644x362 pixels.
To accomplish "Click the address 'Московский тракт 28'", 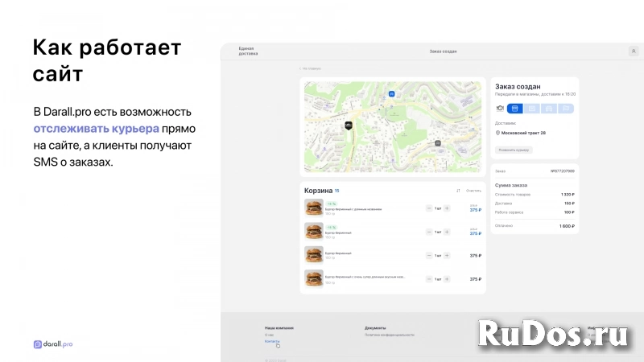I will tap(523, 133).
